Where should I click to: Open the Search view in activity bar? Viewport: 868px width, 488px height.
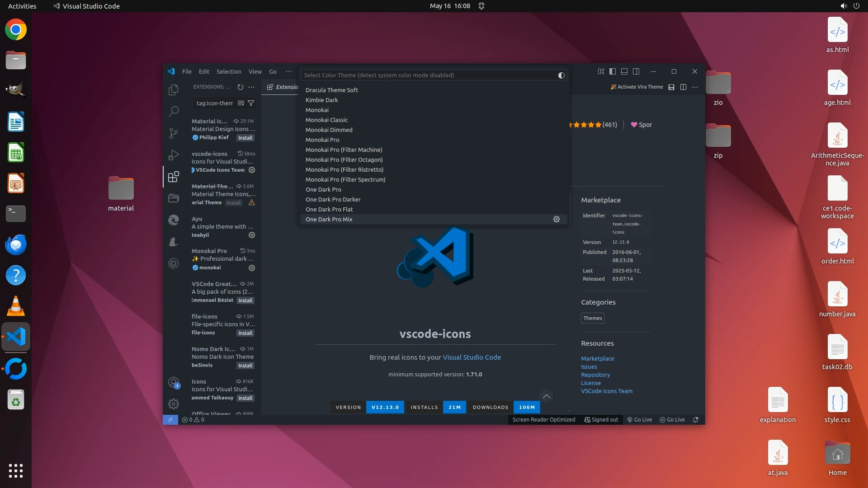coord(174,111)
